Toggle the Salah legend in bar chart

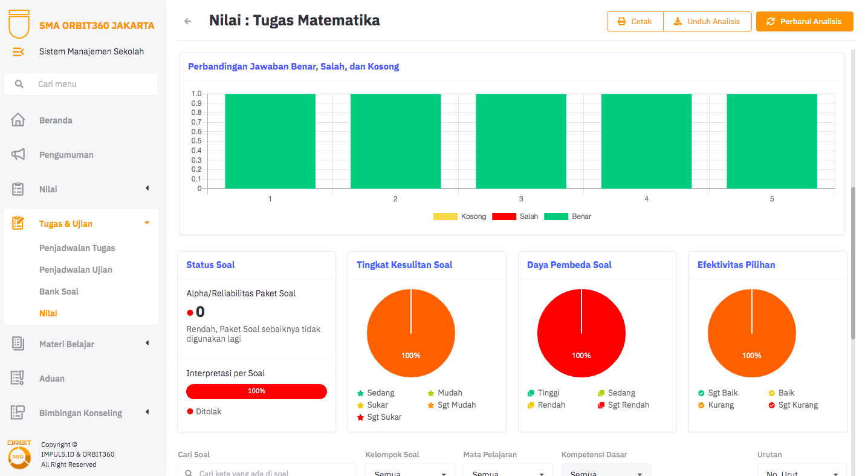(x=515, y=217)
